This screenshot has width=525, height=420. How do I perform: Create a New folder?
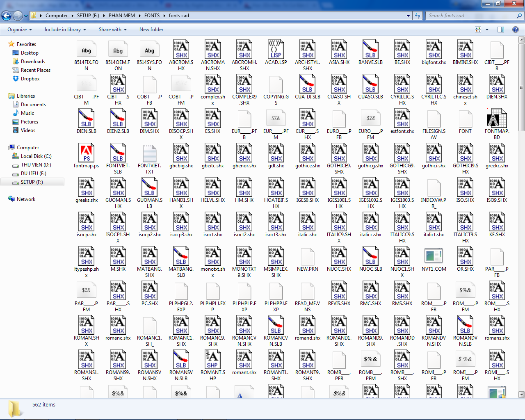pos(151,30)
